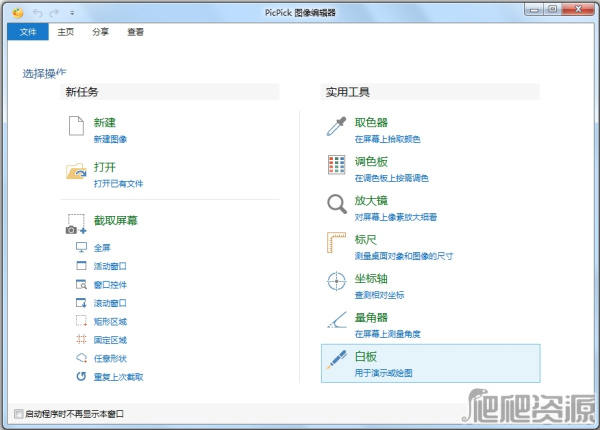
Task: Open the 量角器 tool heading
Action: [371, 318]
